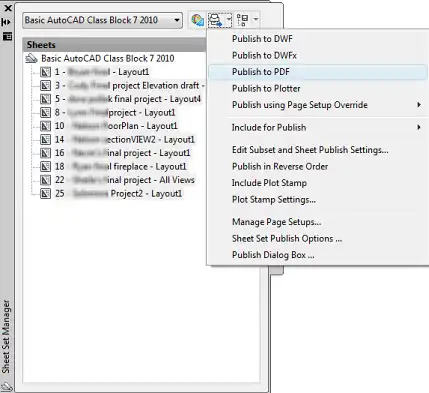Choose Publish to DWF
This screenshot has width=429, height=393.
point(262,39)
